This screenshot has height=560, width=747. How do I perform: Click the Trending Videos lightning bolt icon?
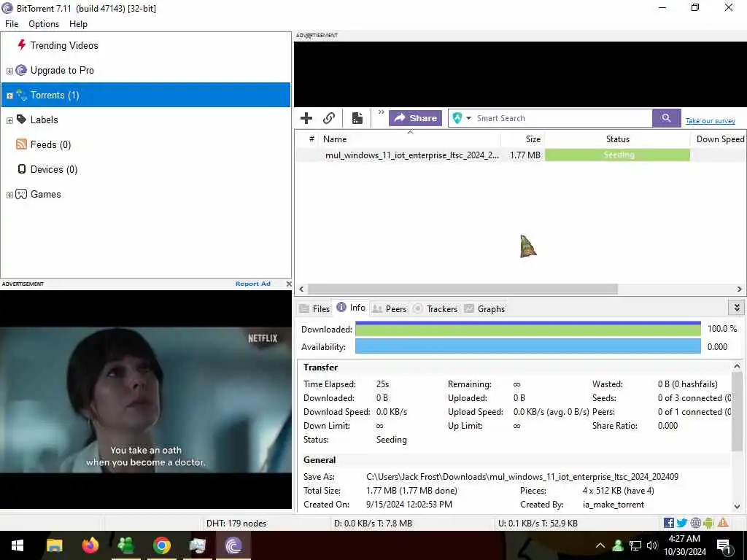(x=21, y=44)
